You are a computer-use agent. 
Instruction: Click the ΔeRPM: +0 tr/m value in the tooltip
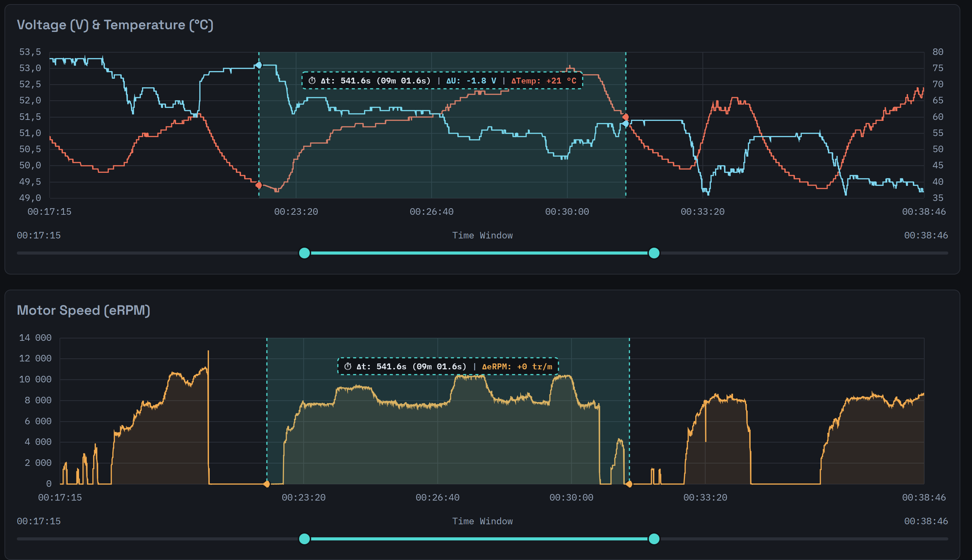pos(517,367)
